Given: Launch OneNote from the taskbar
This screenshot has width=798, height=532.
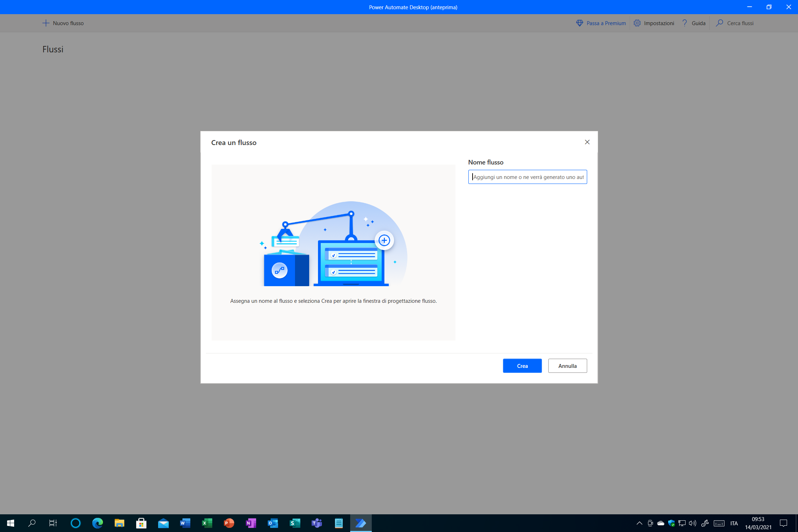Looking at the screenshot, I should coord(251,523).
